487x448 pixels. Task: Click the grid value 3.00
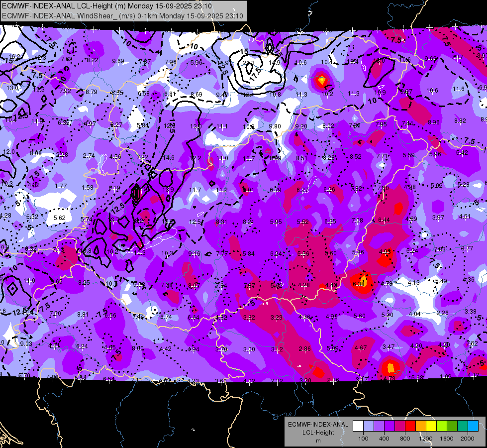249,349
